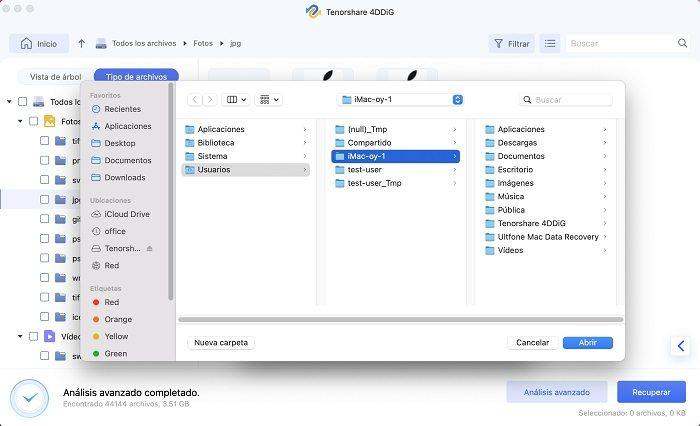The image size is (700, 426).
Task: Go to Inicio home button
Action: pyautogui.click(x=39, y=43)
